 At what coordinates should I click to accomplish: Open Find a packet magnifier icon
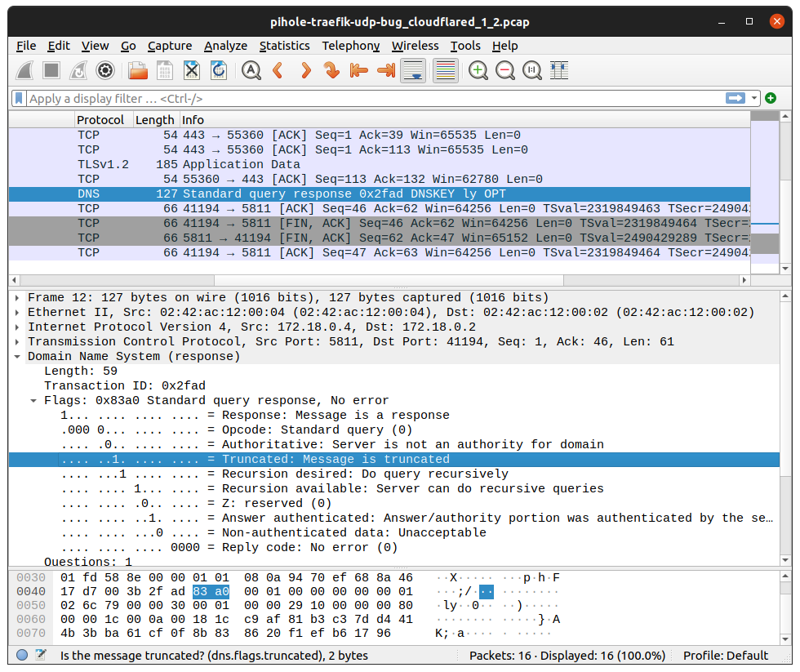(251, 70)
